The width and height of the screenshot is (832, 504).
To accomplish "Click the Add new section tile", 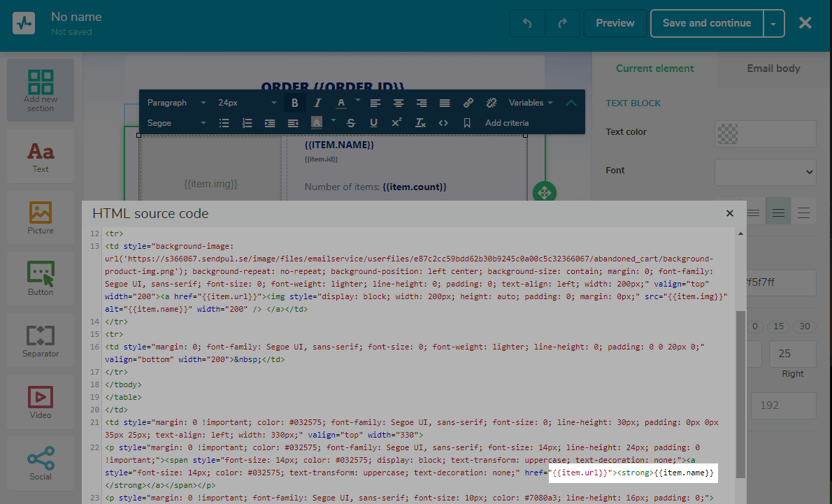I will point(41,90).
